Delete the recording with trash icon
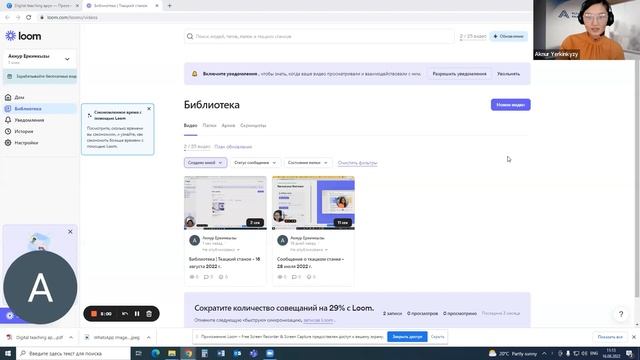 [x=149, y=313]
